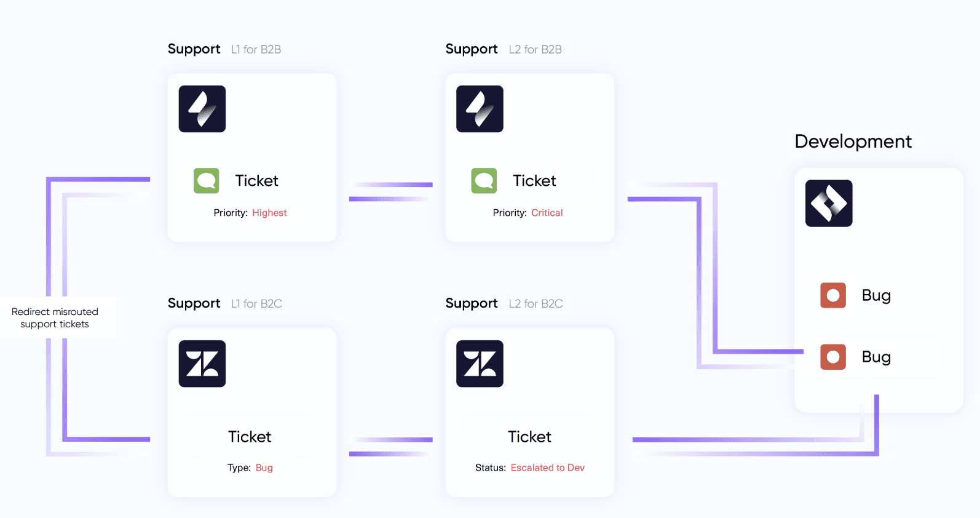Image resolution: width=980 pixels, height=518 pixels.
Task: Click the Jira Service Management icon in L2 B2B card
Action: point(480,109)
